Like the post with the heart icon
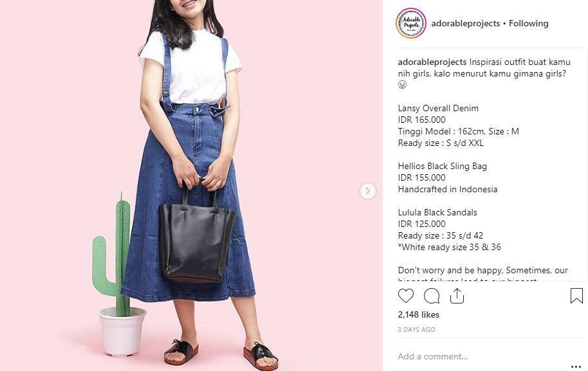The height and width of the screenshot is (371, 588). click(x=406, y=296)
